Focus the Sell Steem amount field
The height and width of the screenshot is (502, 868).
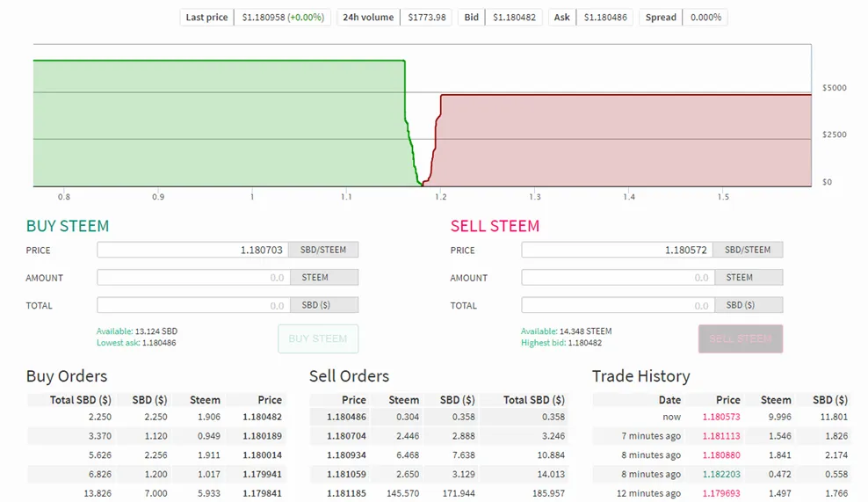tap(618, 278)
